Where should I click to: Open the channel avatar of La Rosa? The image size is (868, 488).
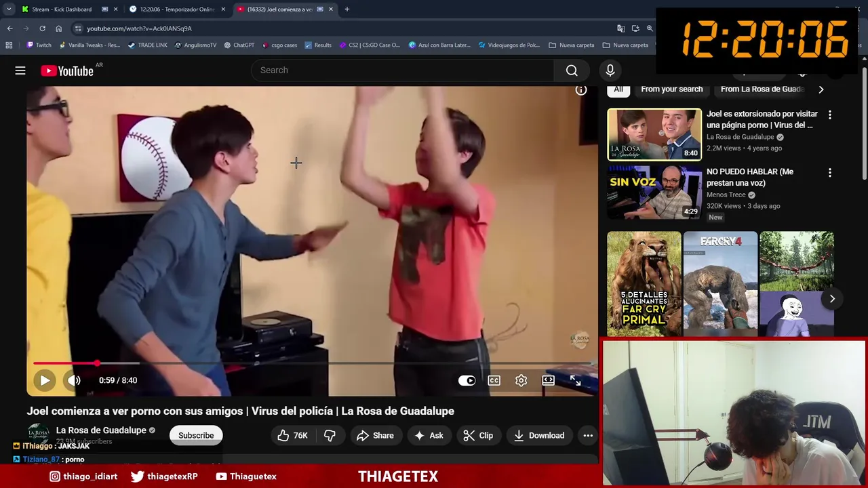[x=38, y=434]
